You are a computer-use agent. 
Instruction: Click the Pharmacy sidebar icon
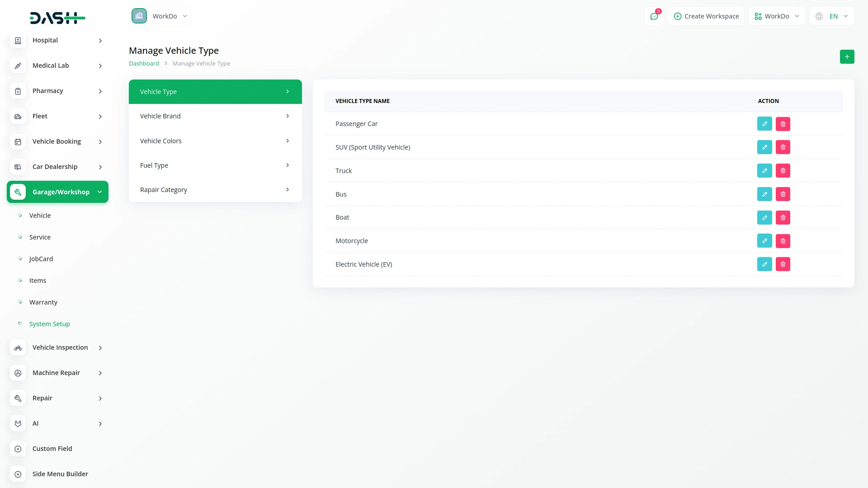click(x=18, y=91)
